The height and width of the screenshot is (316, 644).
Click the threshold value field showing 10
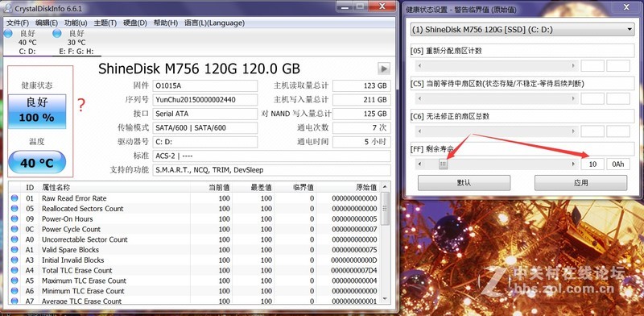(592, 164)
